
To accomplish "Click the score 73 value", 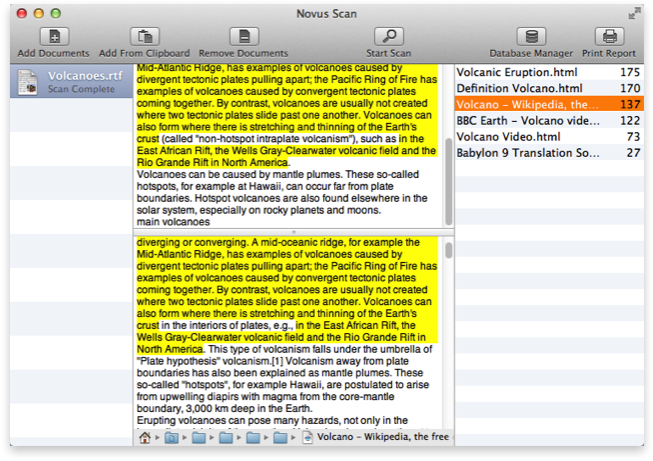I will [x=633, y=137].
